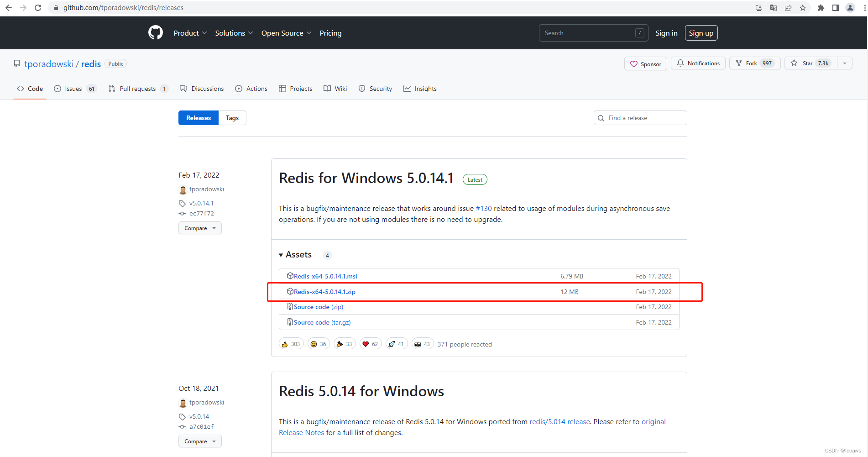Click the eyes reaction with 43
This screenshot has height=457, width=868.
click(423, 344)
